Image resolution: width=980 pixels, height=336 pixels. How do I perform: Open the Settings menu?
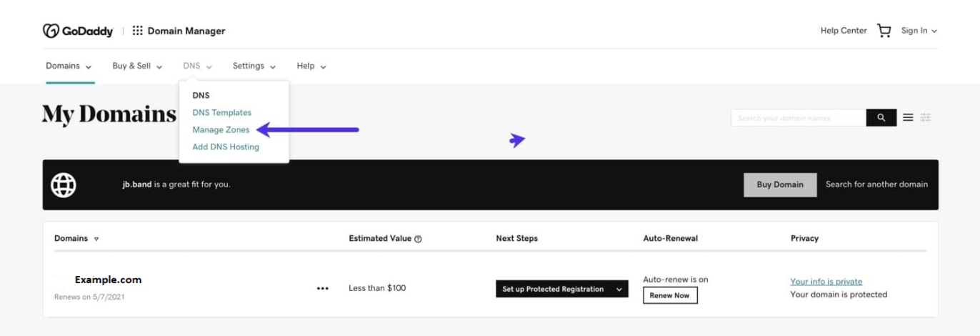(254, 66)
